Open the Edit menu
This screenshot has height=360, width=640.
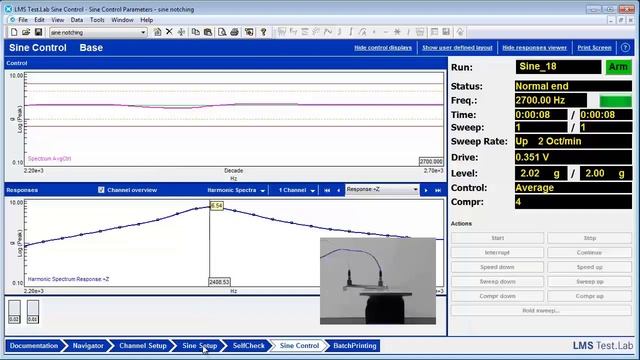click(40, 20)
